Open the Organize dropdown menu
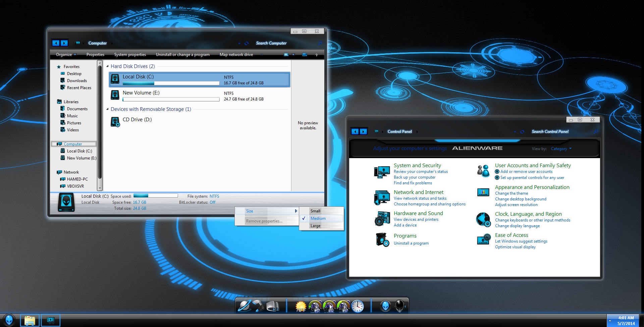The height and width of the screenshot is (327, 644). [x=66, y=55]
